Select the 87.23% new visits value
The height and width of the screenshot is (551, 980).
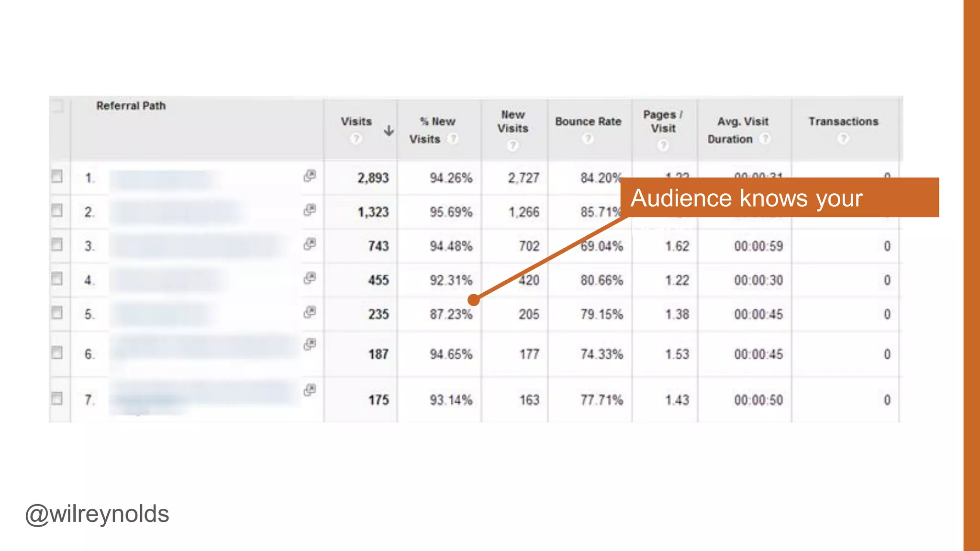click(x=451, y=314)
